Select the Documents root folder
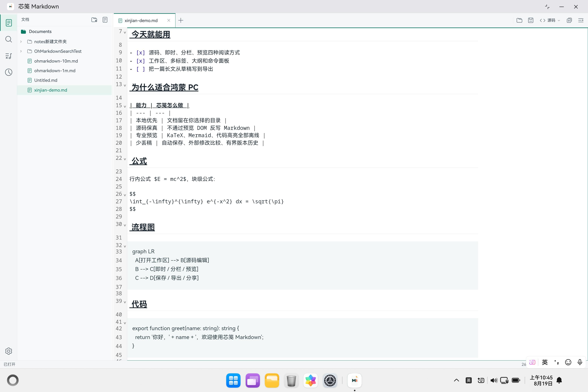The height and width of the screenshot is (392, 588). point(40,31)
